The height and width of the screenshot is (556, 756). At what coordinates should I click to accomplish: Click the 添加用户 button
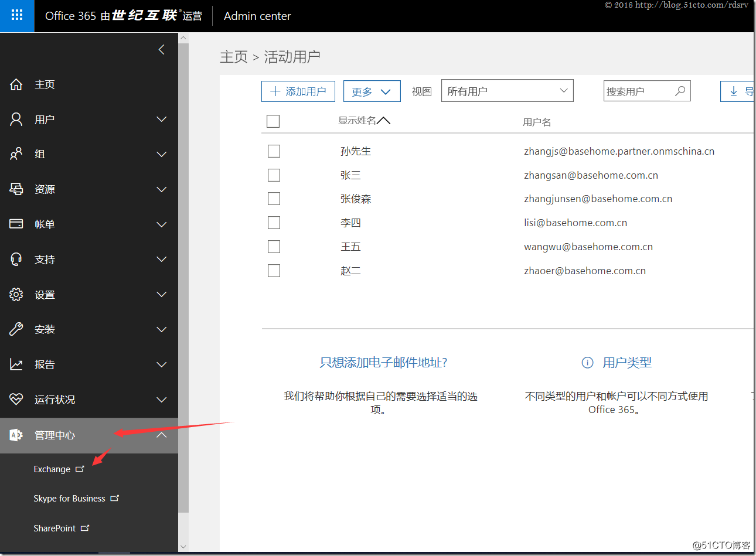298,91
